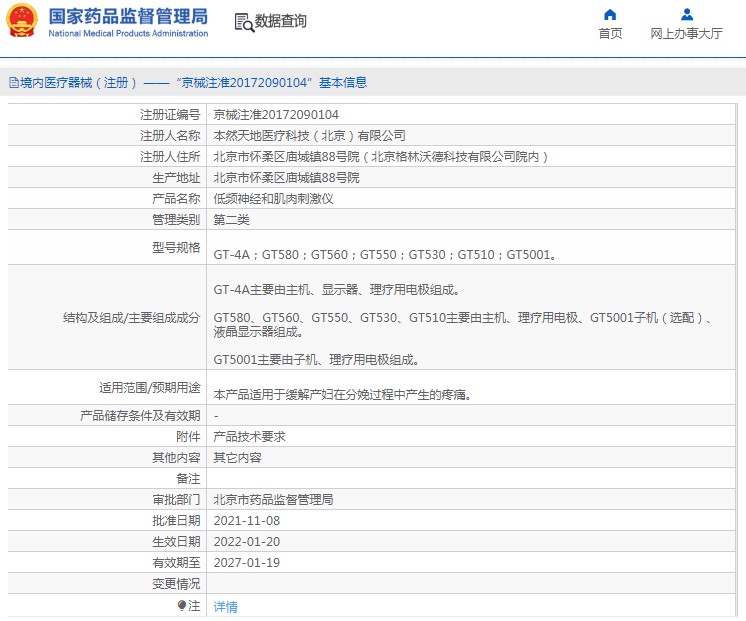Click the 审批部门 label

pos(176,499)
